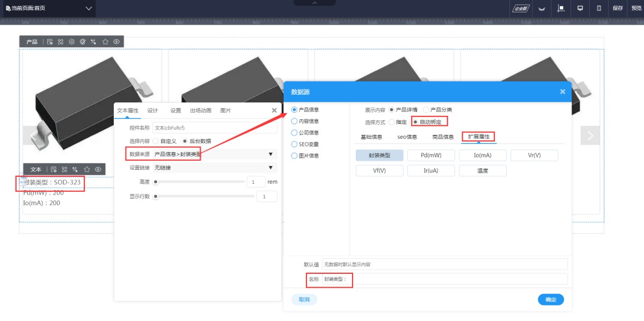Switch to the 扩展属性 tab

tap(479, 137)
